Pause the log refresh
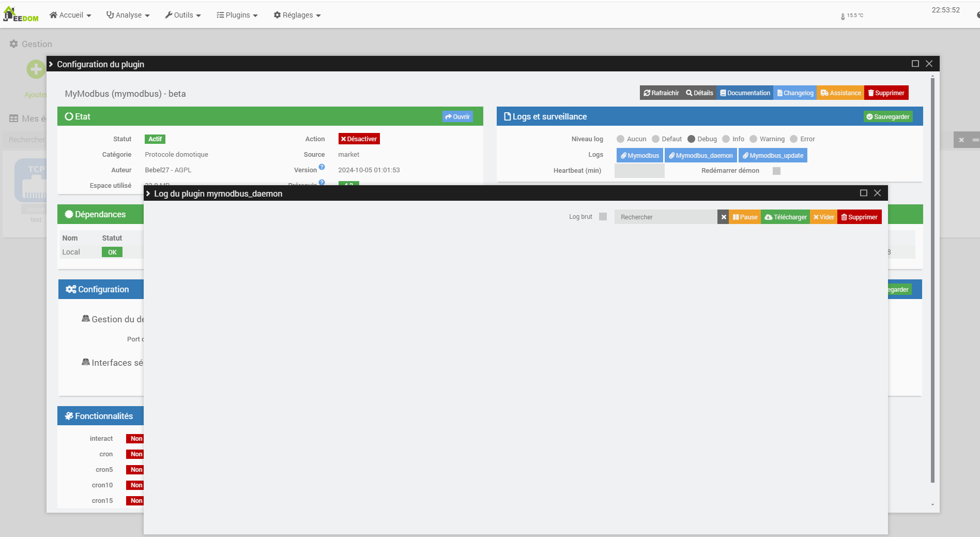Viewport: 980px width, 537px height. point(745,217)
